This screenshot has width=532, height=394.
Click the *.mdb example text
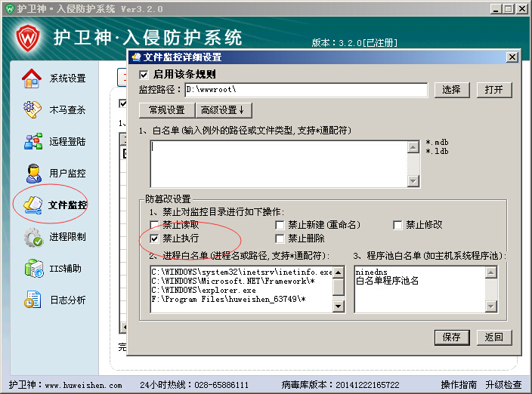pos(437,143)
